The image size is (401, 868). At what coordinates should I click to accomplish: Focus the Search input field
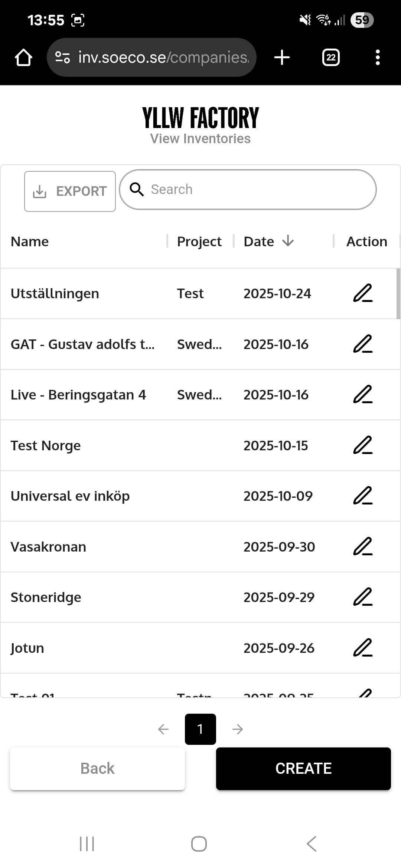tap(256, 190)
